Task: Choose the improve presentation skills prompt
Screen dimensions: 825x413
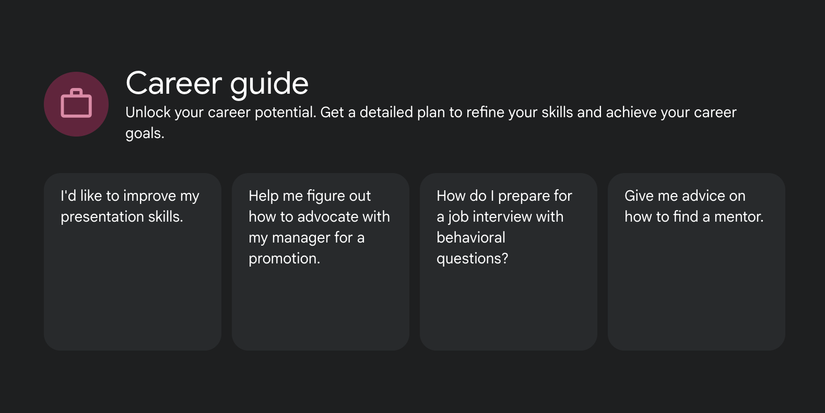Action: [132, 261]
